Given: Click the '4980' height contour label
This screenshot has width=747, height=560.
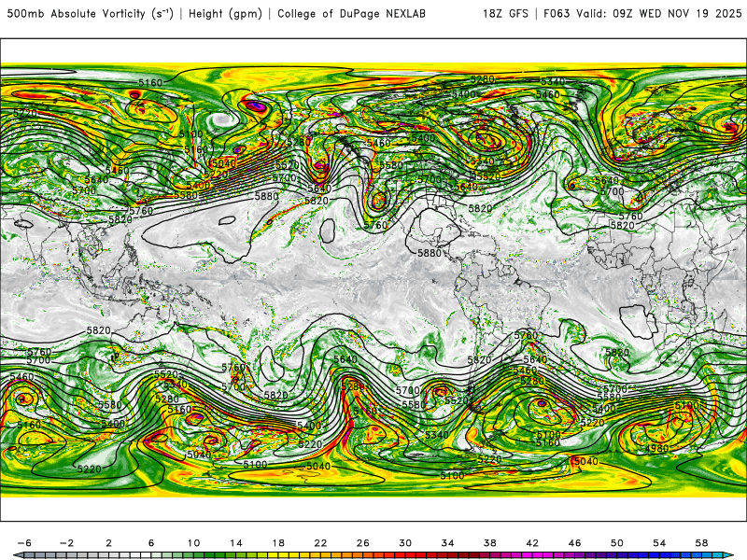Looking at the screenshot, I should tap(657, 448).
